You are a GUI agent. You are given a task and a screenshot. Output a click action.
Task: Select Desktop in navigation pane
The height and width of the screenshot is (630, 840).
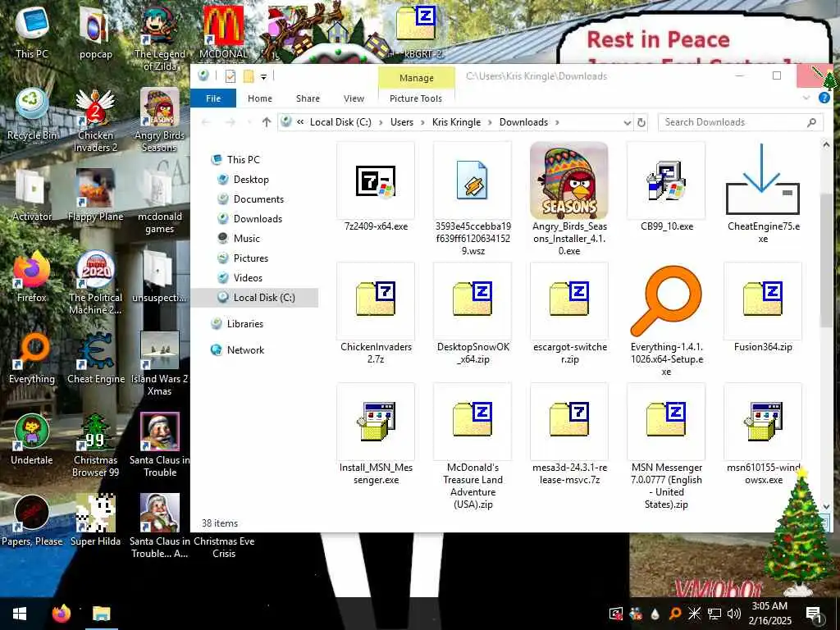[251, 180]
